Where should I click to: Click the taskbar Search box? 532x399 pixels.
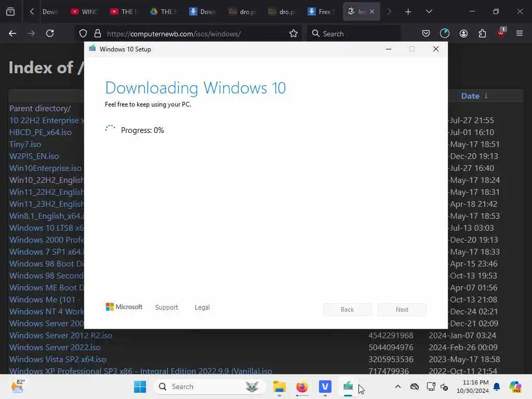point(209,387)
